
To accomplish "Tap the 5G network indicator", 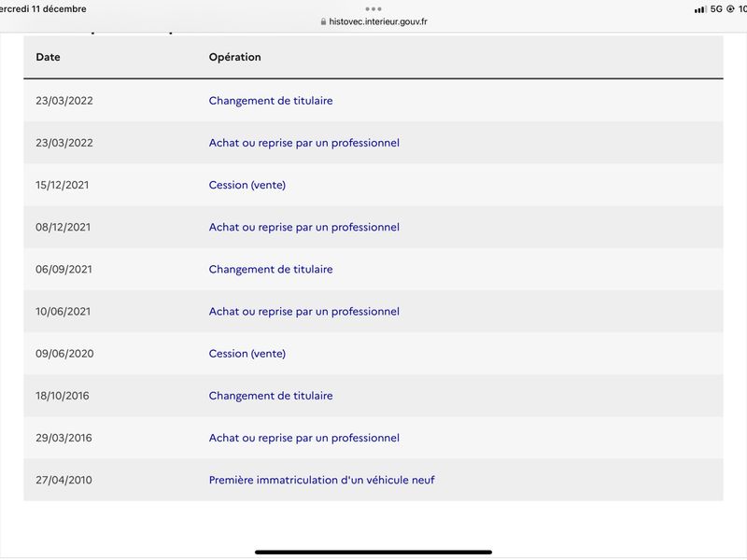I will pyautogui.click(x=716, y=9).
